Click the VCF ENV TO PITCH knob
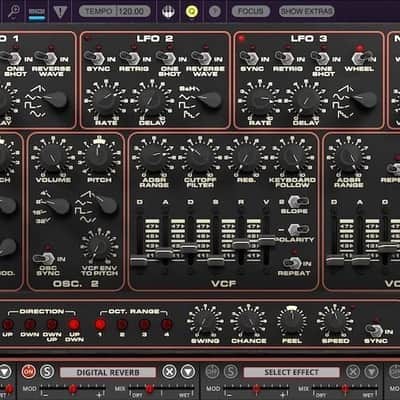The width and height of the screenshot is (400, 400). [99, 248]
